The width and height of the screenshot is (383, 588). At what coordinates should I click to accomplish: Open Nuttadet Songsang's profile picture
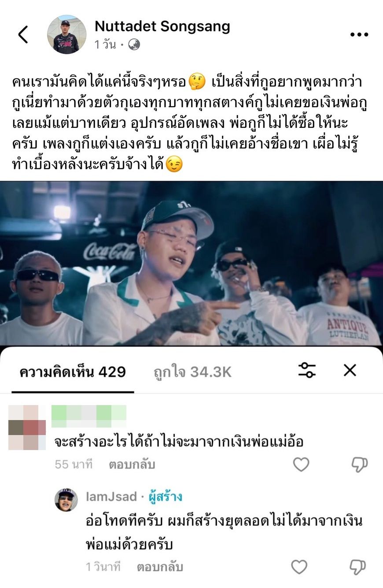(66, 34)
